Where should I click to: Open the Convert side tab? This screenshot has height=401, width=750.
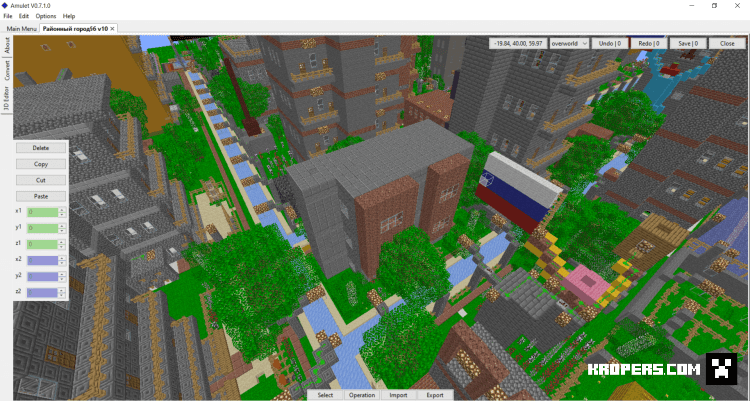click(7, 70)
